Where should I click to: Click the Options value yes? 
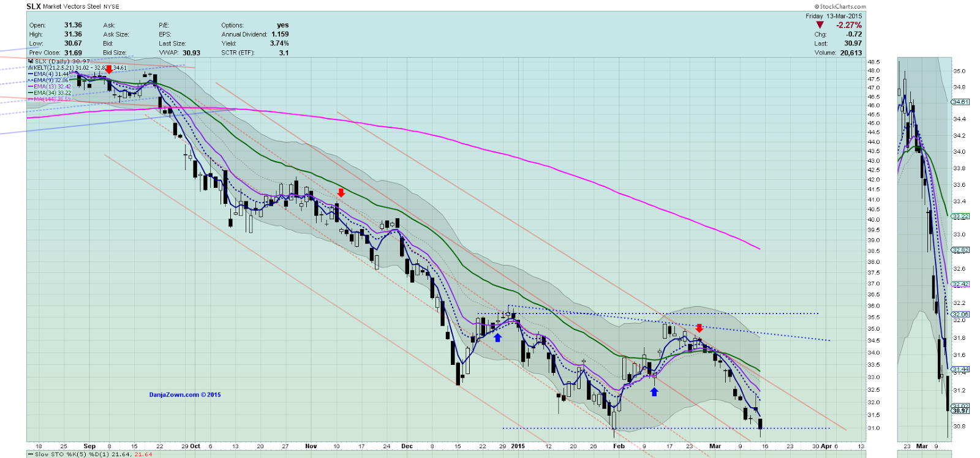tap(282, 25)
